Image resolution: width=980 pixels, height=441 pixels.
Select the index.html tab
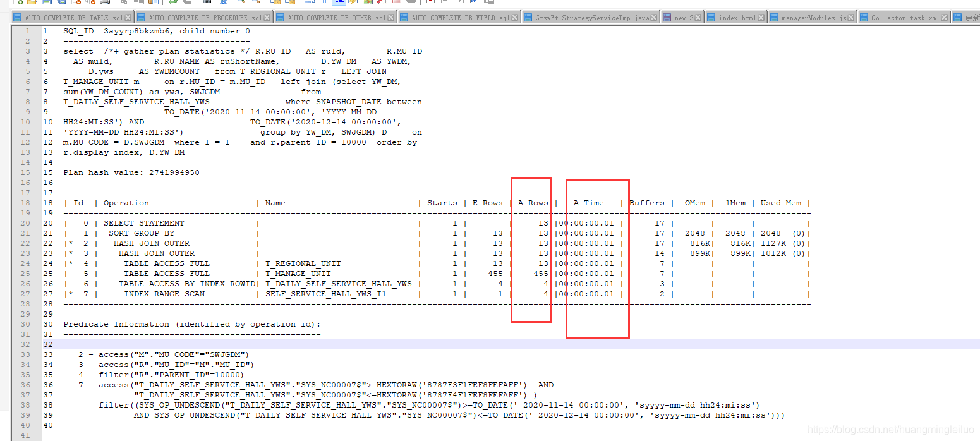coord(737,18)
